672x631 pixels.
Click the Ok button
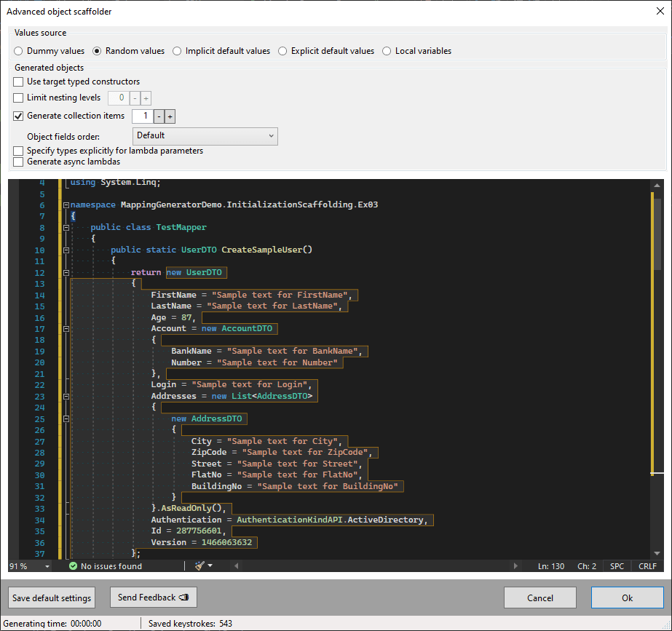[627, 598]
